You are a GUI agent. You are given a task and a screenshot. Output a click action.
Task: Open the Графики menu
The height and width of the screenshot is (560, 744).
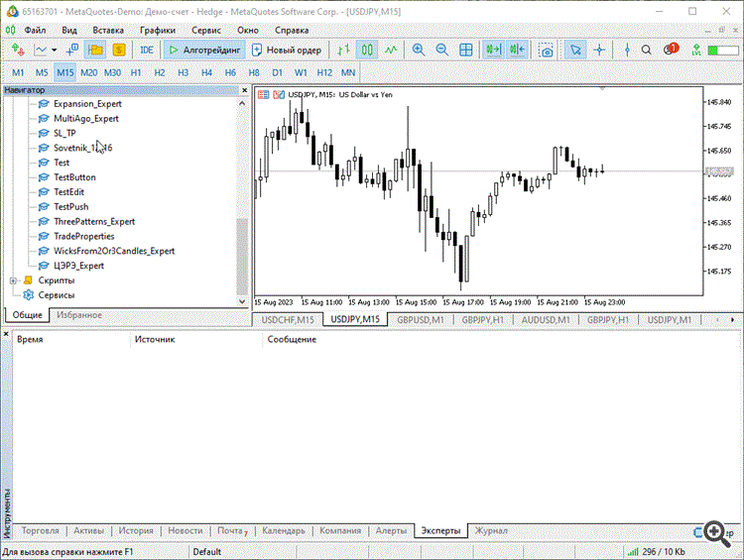coord(158,30)
